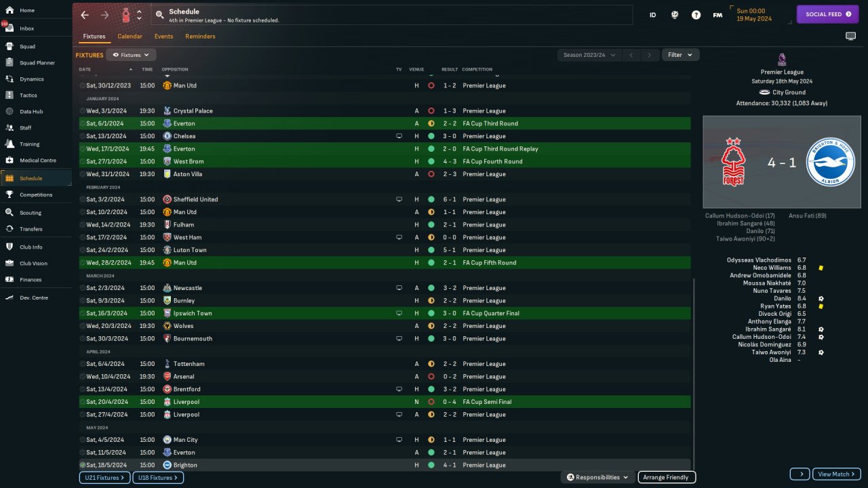This screenshot has height=488, width=868.
Task: Click the fixtures list vertical scrollbar
Action: pos(693,373)
